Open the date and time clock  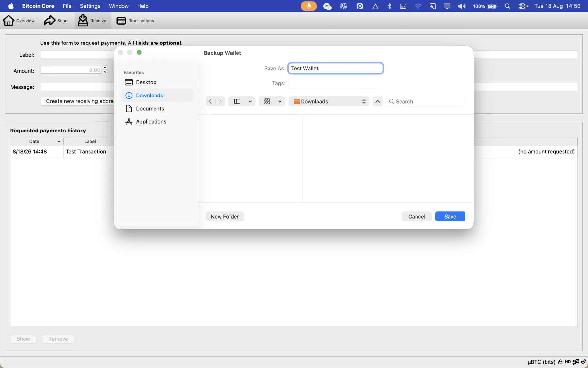tap(557, 6)
